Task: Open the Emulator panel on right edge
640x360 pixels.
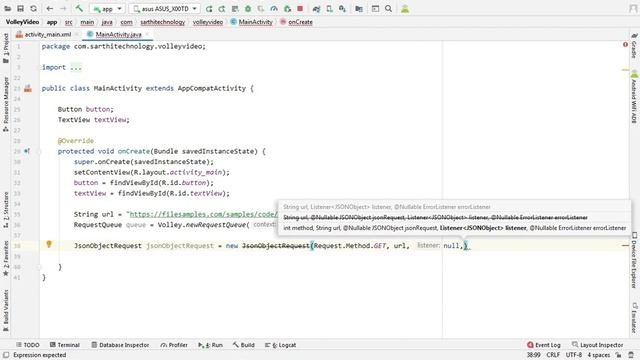Action: [634, 318]
